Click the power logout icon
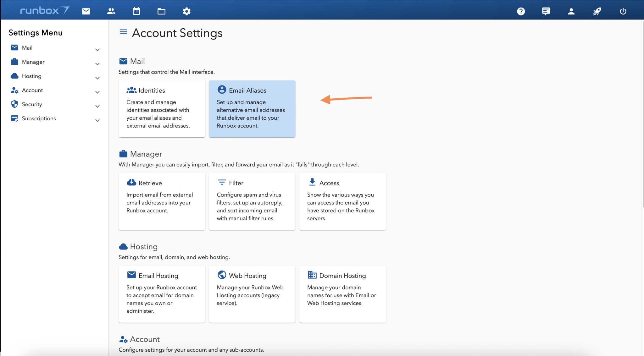 pyautogui.click(x=623, y=11)
